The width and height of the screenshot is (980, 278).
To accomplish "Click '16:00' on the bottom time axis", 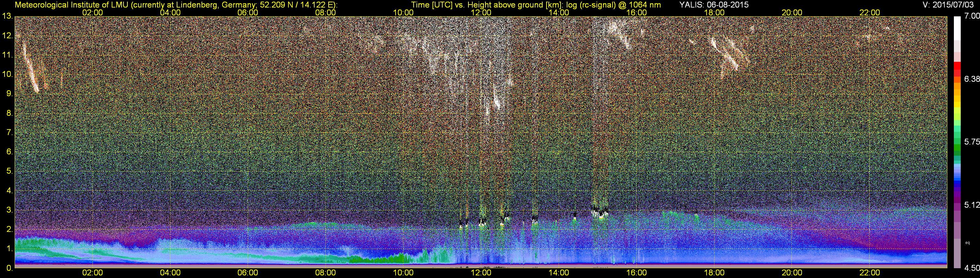I will tap(636, 273).
